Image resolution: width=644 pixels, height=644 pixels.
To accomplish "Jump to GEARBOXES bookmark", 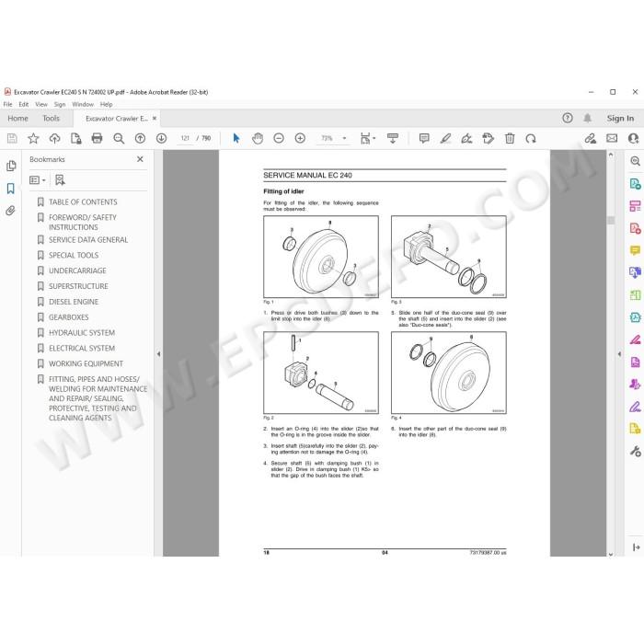I will coord(69,317).
